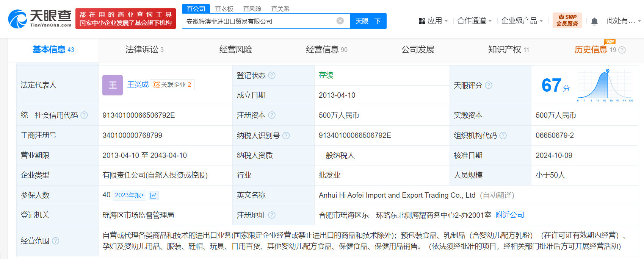Viewport: 644px width, 259px height.
Task: Click the 关联企业 relation icon
Action: (157, 85)
